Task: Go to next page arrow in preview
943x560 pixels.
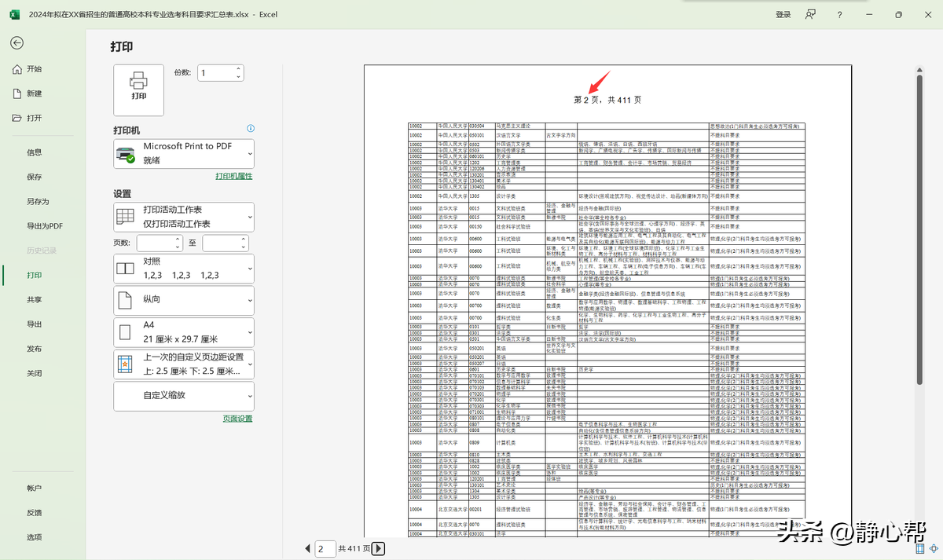Action: (x=378, y=548)
